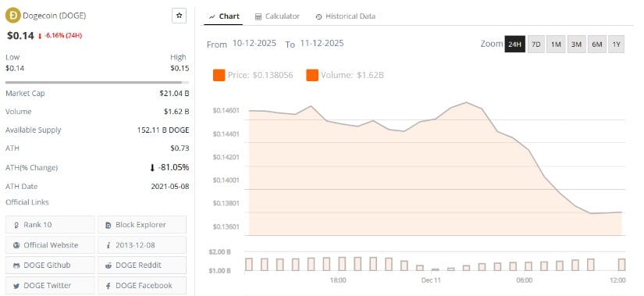
Task: Click the Market Cap value $21.04 B
Action: click(x=174, y=93)
